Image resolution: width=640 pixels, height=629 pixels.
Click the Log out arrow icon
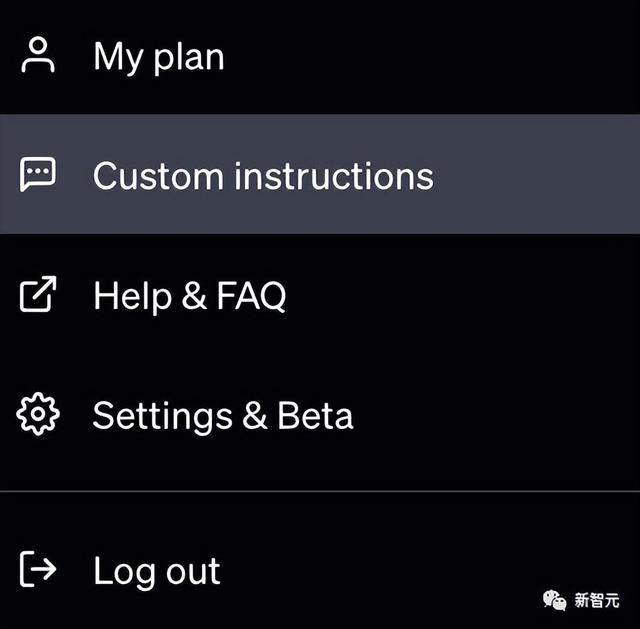pos(38,570)
